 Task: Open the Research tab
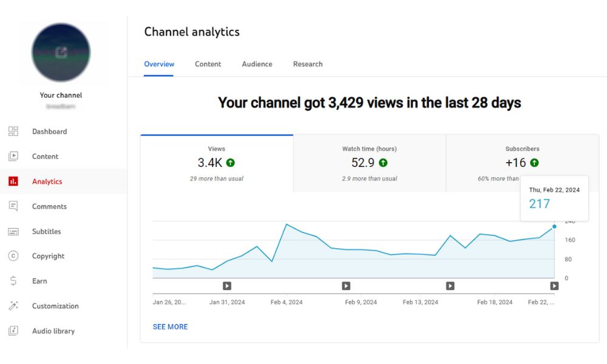tap(308, 64)
